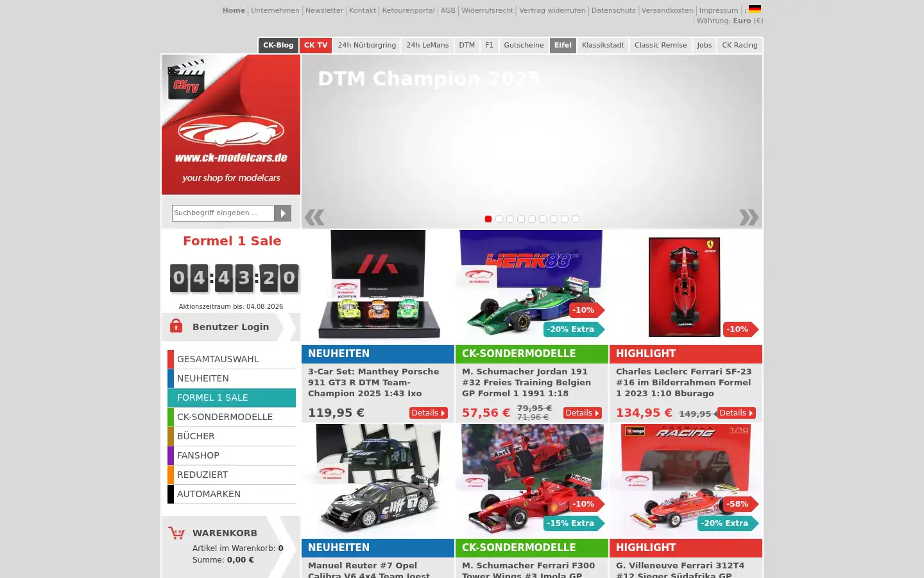924x578 pixels.
Task: Click the CK TV clapperboard icon
Action: coord(186,79)
